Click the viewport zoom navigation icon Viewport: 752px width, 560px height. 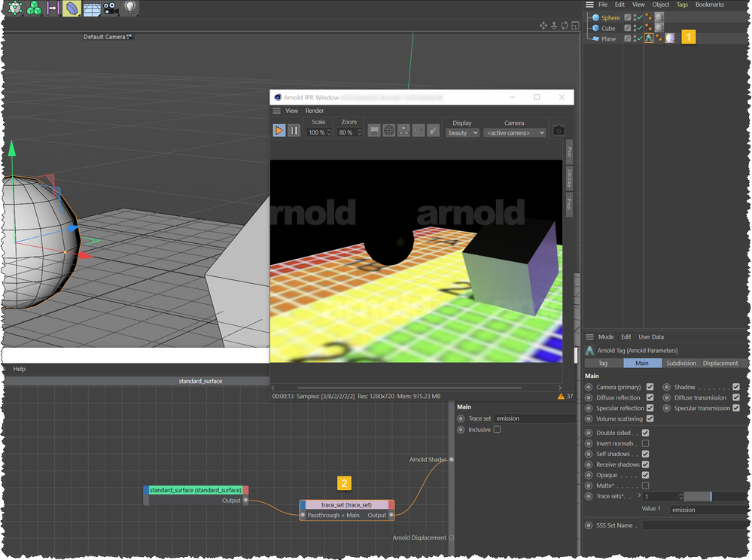553,26
